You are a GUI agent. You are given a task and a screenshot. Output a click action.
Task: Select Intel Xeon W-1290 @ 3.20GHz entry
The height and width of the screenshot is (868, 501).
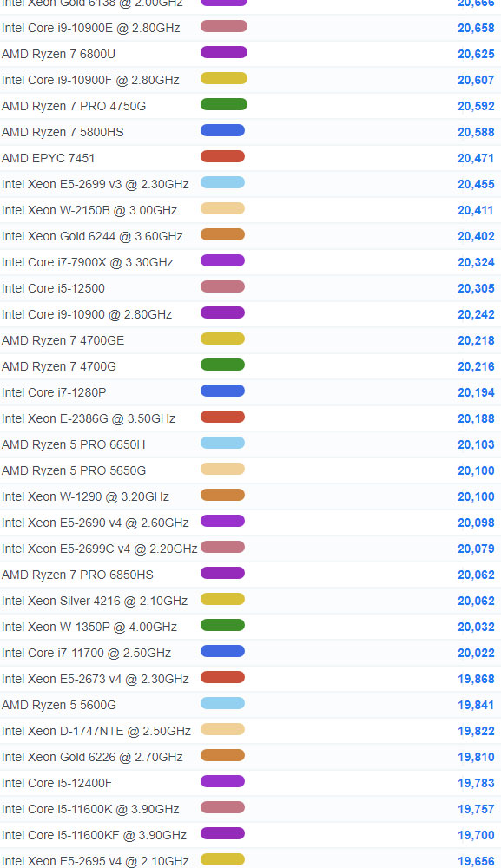[x=85, y=496]
